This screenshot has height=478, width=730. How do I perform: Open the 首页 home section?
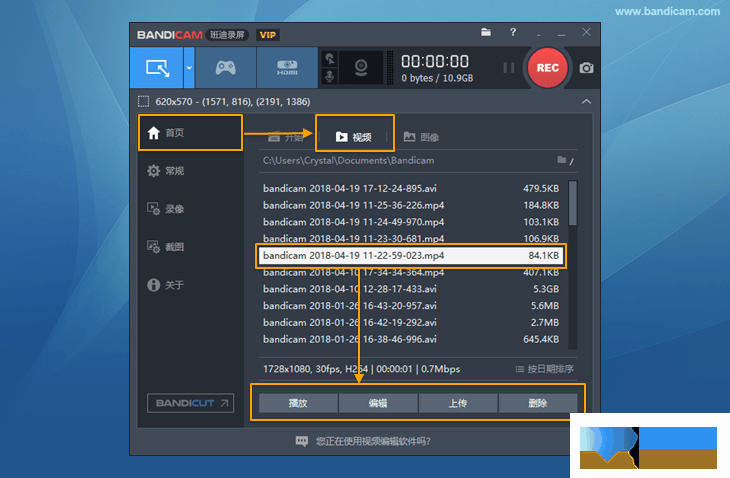tap(190, 133)
